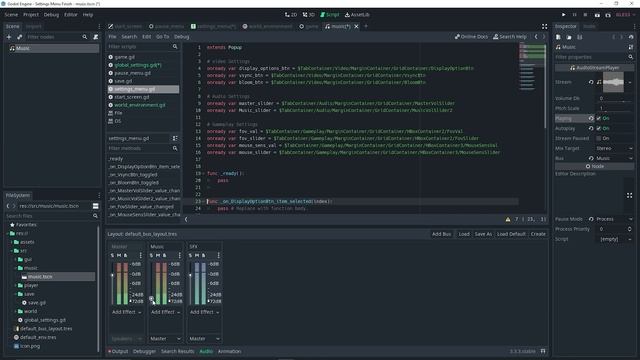
Task: Open the Online Docs link
Action: point(471,37)
